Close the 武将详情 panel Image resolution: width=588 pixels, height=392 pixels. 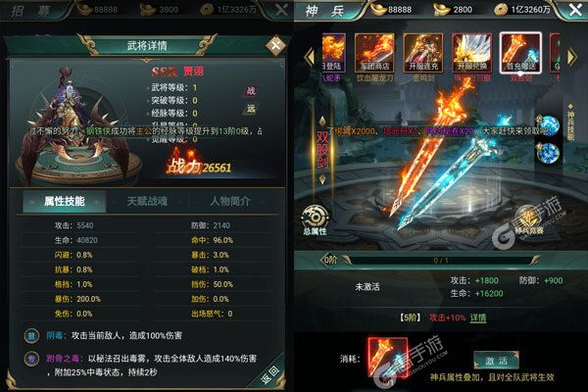pos(275,46)
